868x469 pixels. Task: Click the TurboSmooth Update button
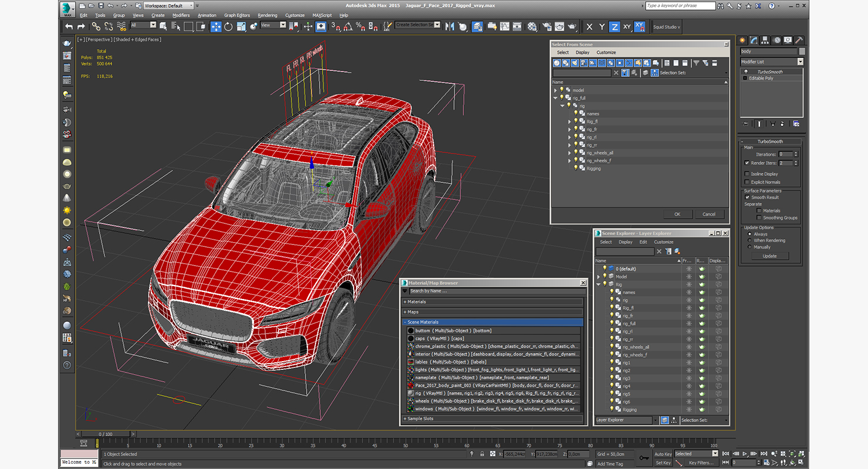(769, 256)
